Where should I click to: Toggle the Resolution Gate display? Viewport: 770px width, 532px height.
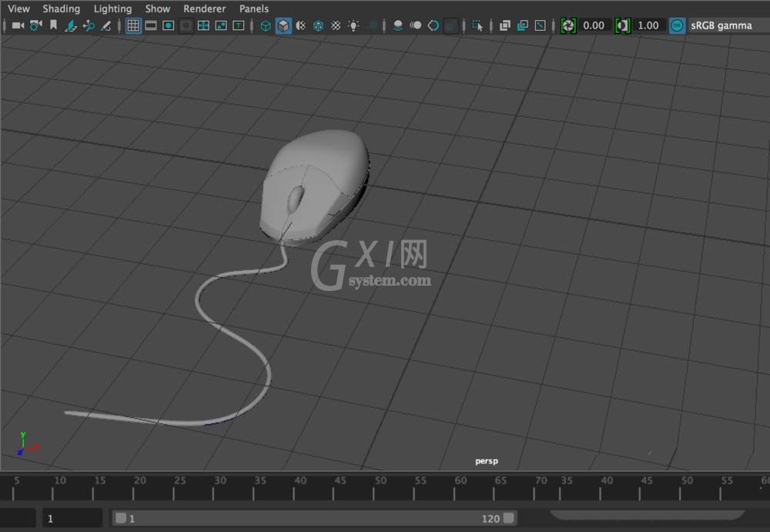[x=169, y=25]
